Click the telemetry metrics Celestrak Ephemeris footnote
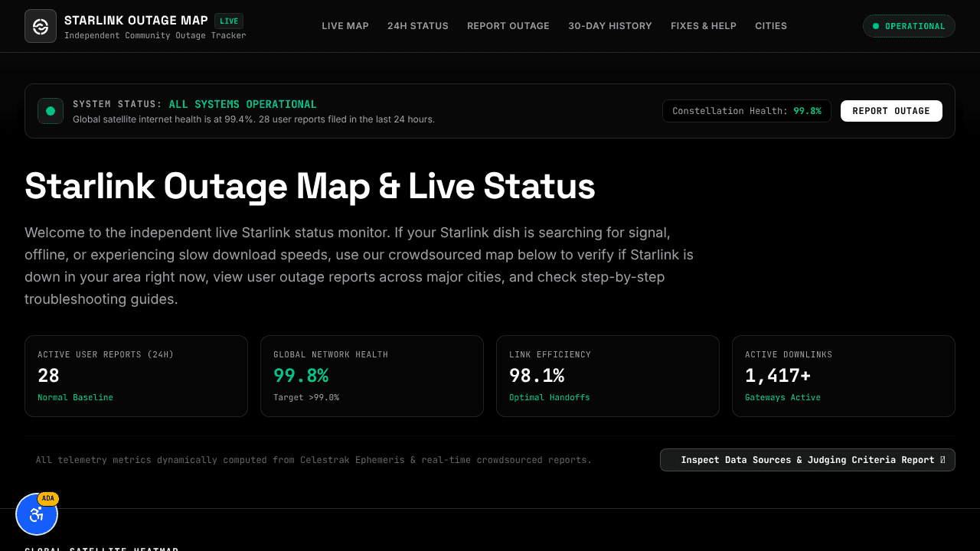Viewport: 980px width, 551px height. coord(314,460)
